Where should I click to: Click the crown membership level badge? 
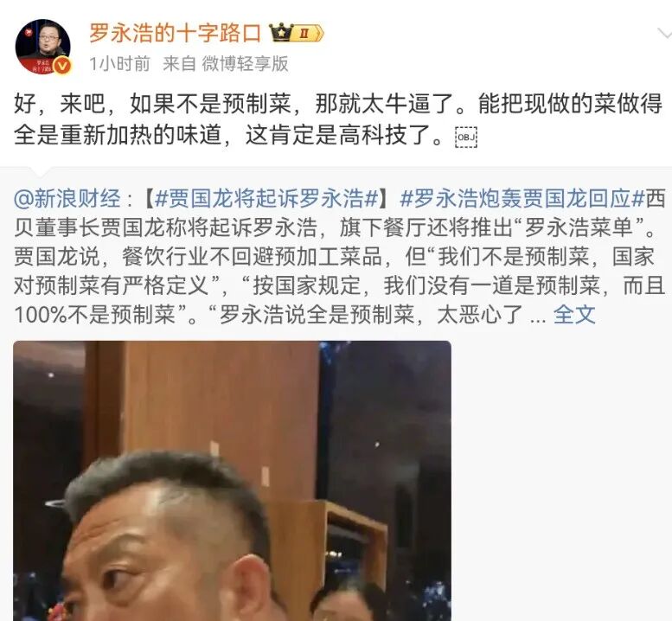tap(296, 33)
